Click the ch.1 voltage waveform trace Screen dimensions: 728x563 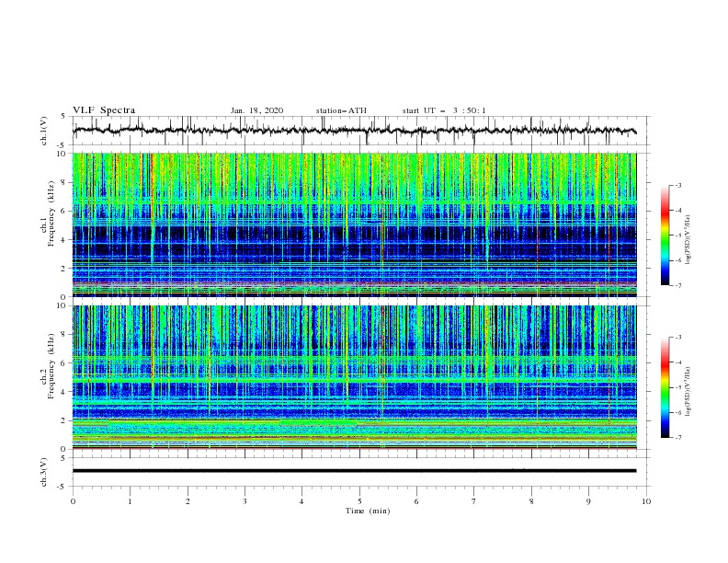tap(354, 131)
